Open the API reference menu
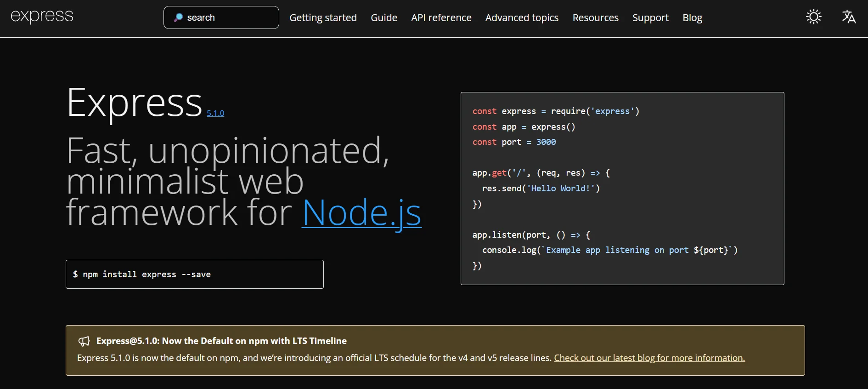This screenshot has width=868, height=389. [x=441, y=18]
